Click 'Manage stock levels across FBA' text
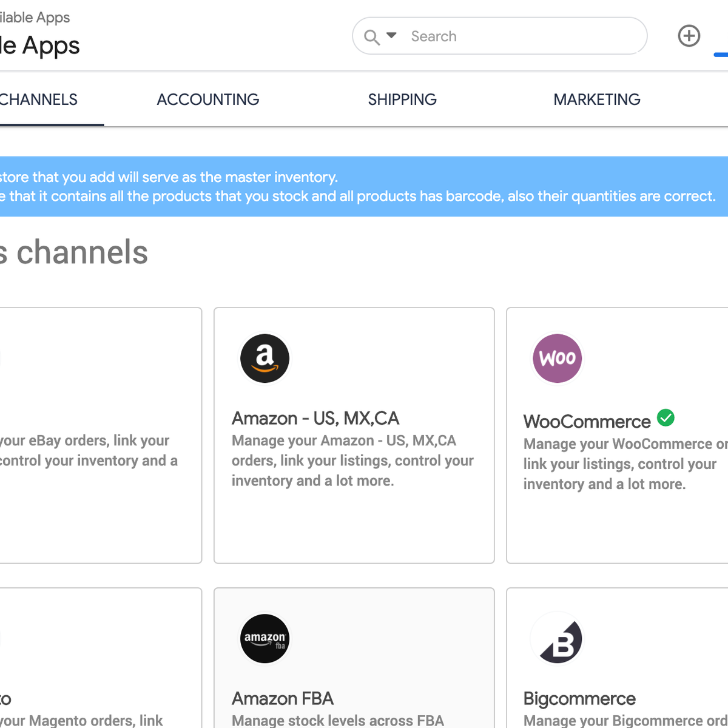The width and height of the screenshot is (728, 728). (x=338, y=720)
